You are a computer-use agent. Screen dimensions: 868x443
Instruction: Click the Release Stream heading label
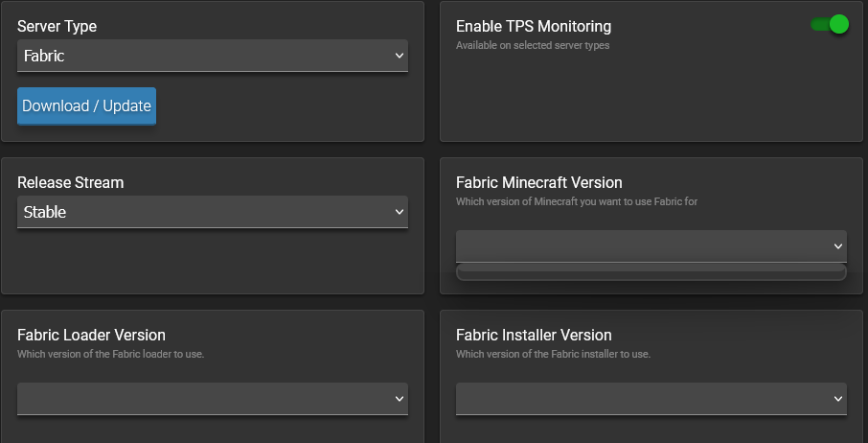pyautogui.click(x=70, y=182)
